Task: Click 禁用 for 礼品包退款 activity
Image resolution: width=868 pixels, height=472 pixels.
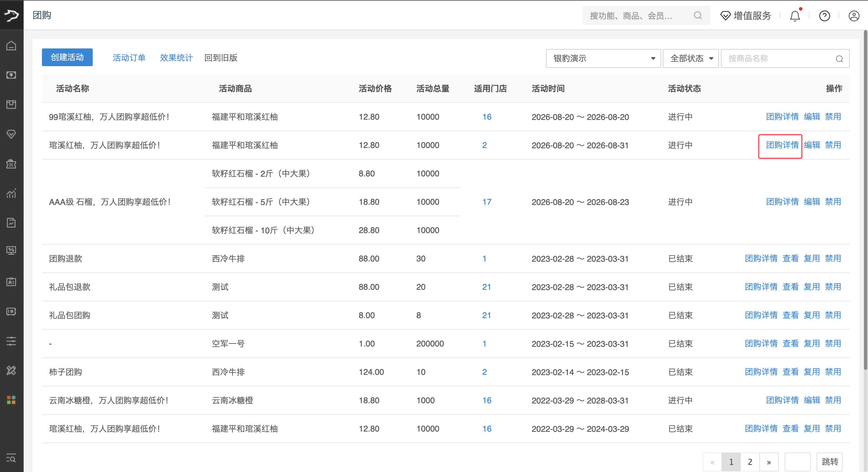Action: tap(833, 287)
